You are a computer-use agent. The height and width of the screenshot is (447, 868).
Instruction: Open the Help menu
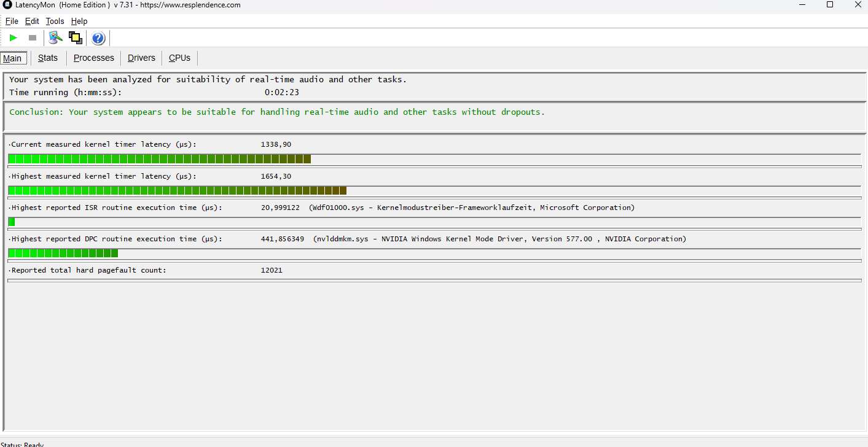click(x=79, y=20)
